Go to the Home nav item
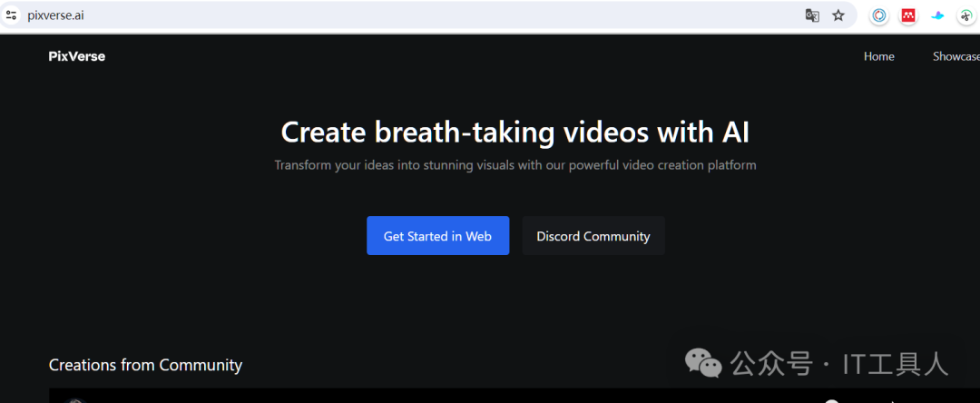This screenshot has height=403, width=980. 878,56
